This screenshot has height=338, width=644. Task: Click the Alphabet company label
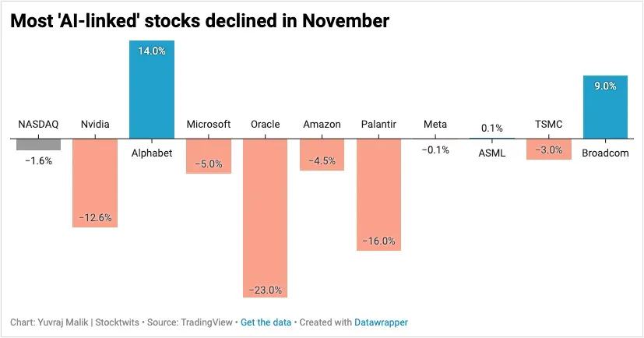[152, 153]
